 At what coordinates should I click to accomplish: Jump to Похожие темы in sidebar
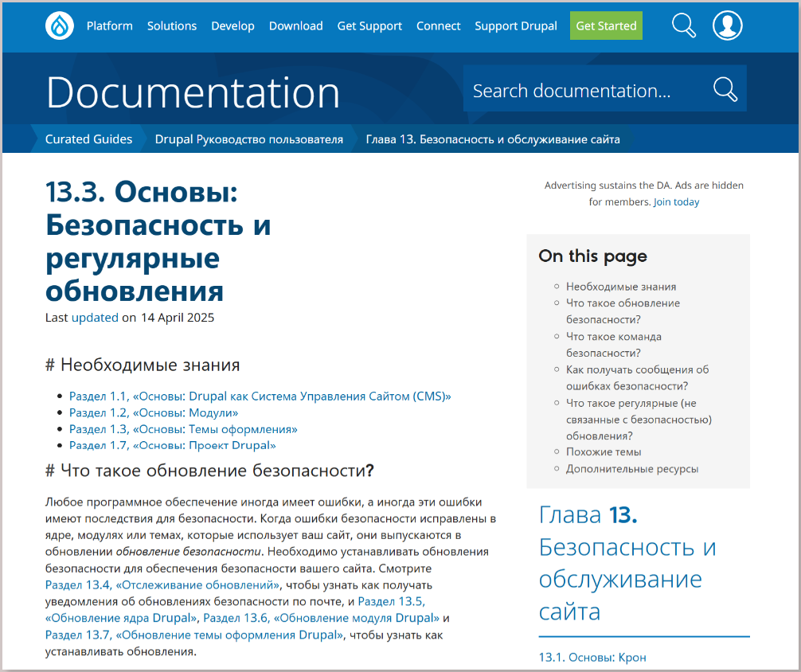pyautogui.click(x=604, y=451)
